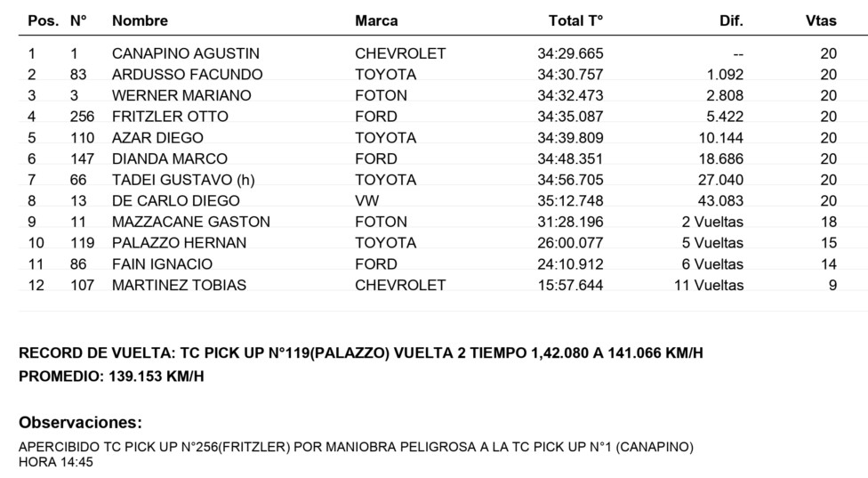Select AZAR DIEGO's total time 34:39.809
This screenshot has width=868, height=478.
(570, 138)
